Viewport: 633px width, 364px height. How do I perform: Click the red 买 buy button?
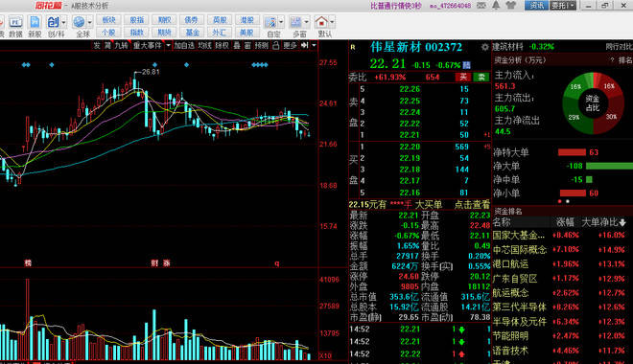tap(463, 77)
